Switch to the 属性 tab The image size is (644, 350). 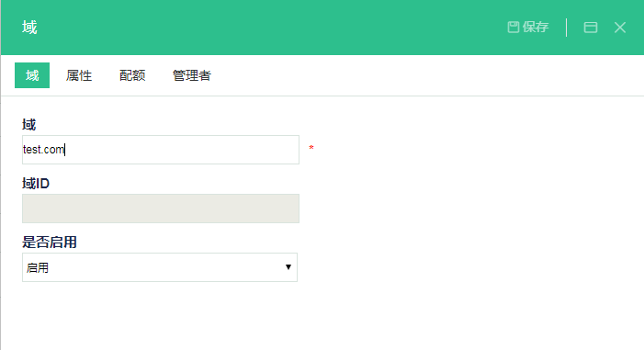tap(79, 75)
